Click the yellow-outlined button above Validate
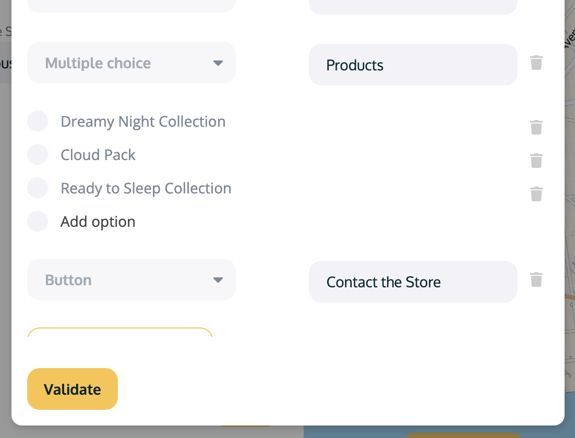 coord(120,332)
